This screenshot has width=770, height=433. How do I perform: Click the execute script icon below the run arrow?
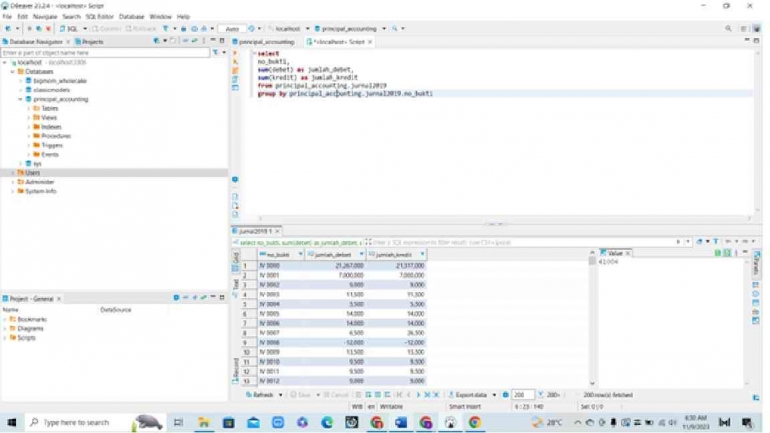[235, 62]
